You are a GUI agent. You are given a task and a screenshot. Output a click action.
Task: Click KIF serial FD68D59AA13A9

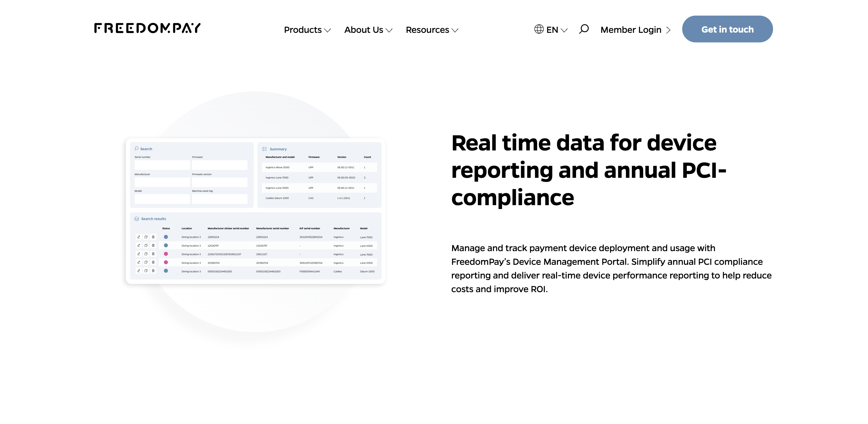[309, 271]
